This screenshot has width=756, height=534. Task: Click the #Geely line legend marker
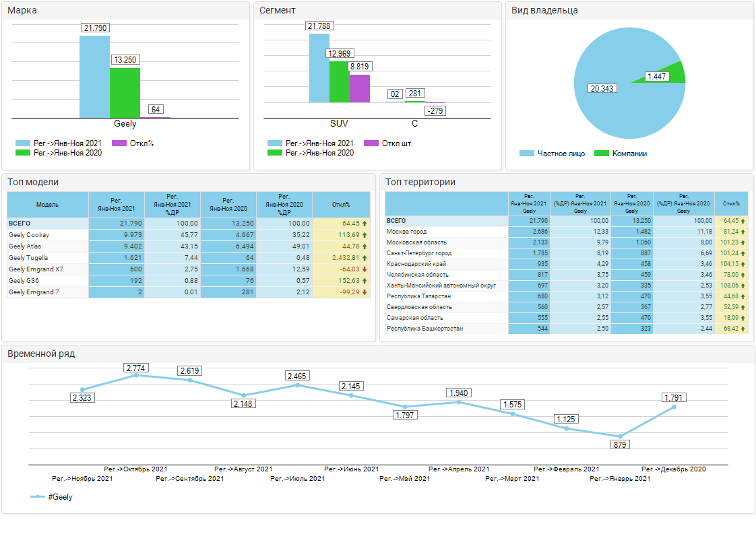point(38,497)
